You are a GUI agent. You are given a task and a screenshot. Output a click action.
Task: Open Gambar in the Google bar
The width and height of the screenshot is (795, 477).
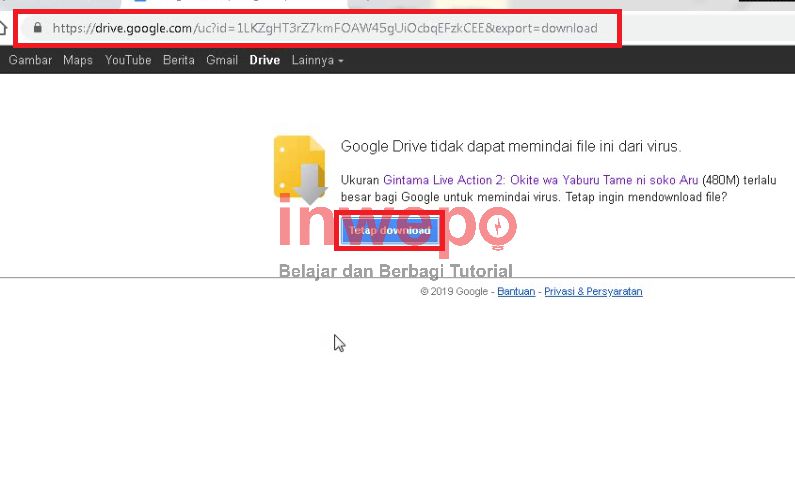click(30, 60)
